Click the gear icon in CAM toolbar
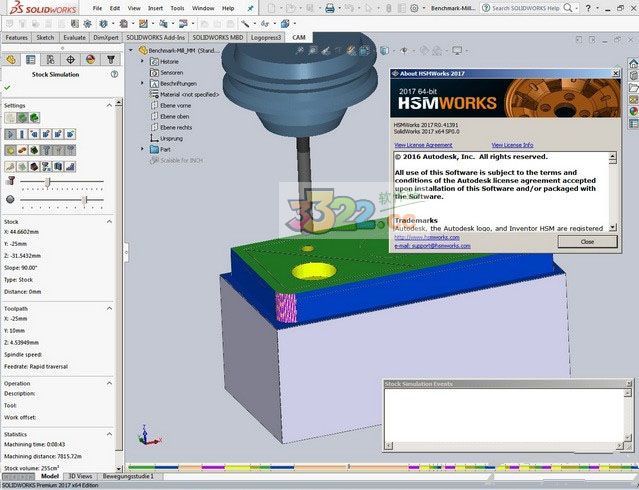Screen dimensions: 639x490 [87, 24]
